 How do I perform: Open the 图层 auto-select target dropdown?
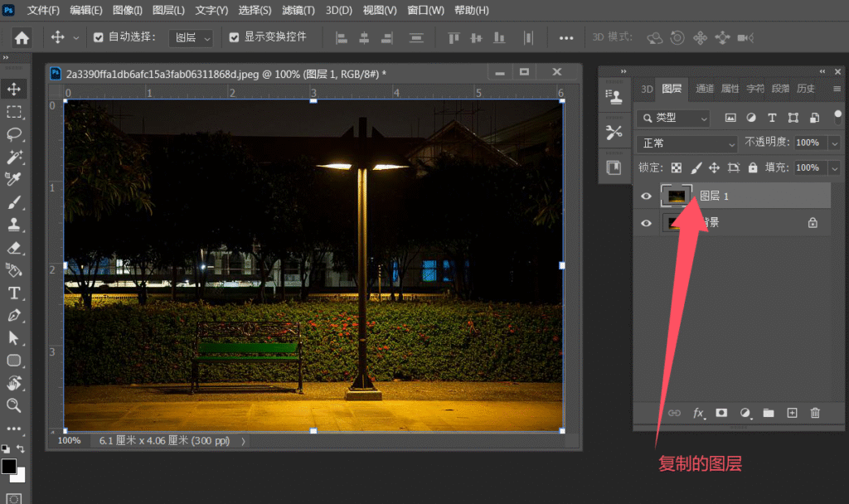[x=192, y=38]
